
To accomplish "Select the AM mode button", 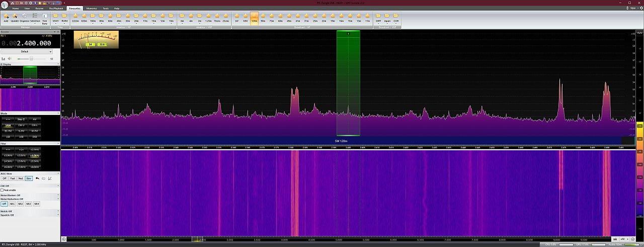I will (x=34, y=119).
